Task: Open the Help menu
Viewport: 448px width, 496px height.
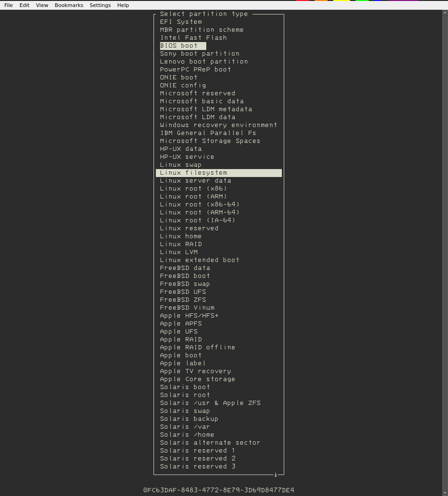Action: pos(123,5)
